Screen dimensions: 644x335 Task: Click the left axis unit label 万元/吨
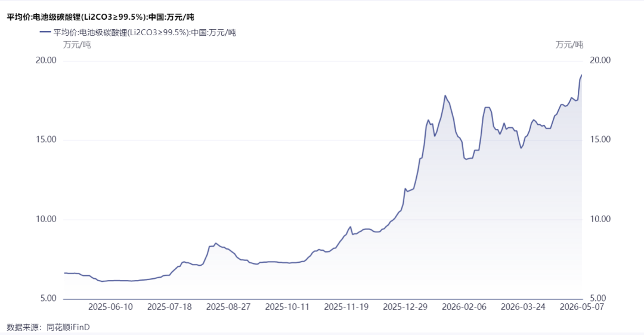(x=77, y=45)
